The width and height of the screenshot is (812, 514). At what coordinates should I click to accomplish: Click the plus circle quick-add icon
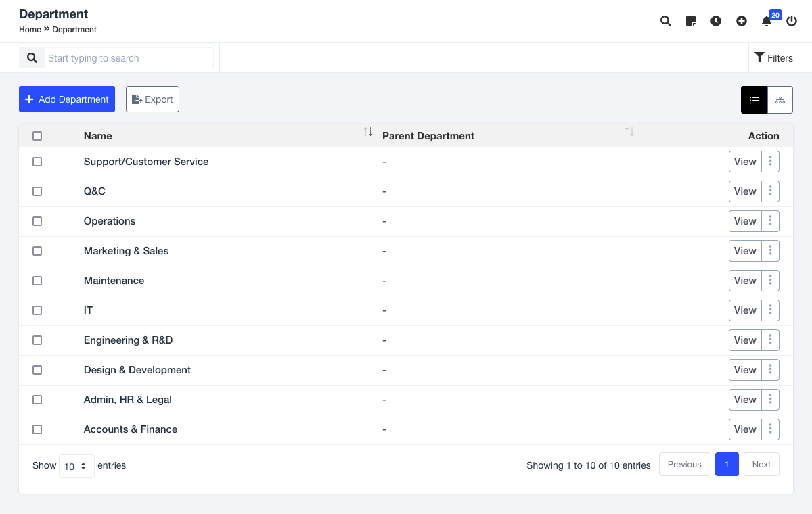[742, 21]
